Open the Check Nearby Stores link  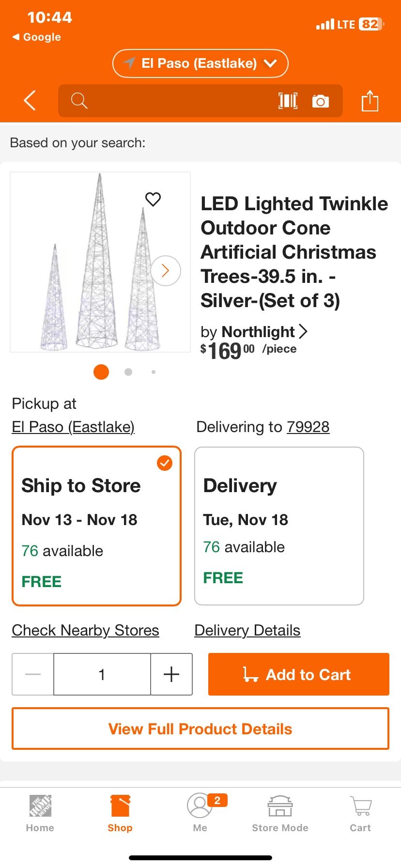(85, 630)
